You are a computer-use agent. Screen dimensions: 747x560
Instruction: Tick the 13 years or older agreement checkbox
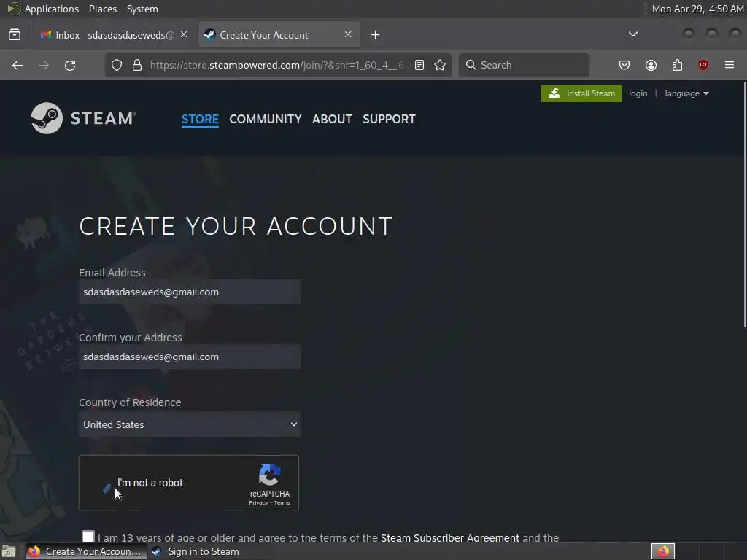pos(88,537)
